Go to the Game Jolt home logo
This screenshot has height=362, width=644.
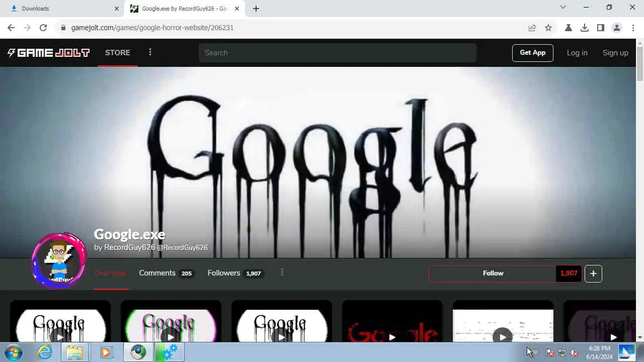[x=48, y=53]
